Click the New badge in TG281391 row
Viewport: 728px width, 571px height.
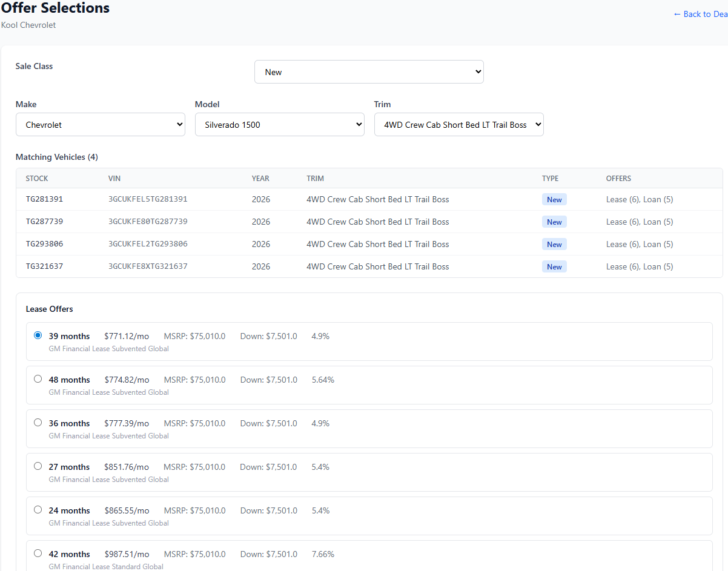pyautogui.click(x=554, y=200)
